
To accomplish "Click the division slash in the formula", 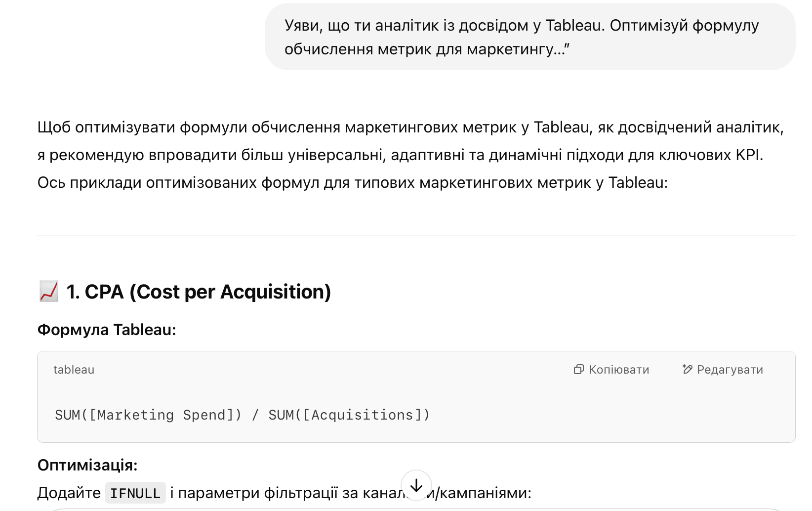I will pos(255,415).
